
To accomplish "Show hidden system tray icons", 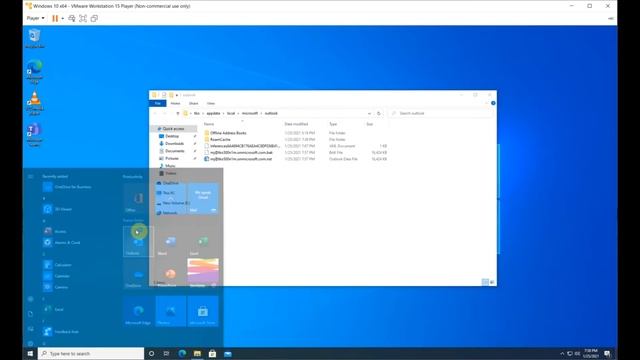I will click(562, 353).
